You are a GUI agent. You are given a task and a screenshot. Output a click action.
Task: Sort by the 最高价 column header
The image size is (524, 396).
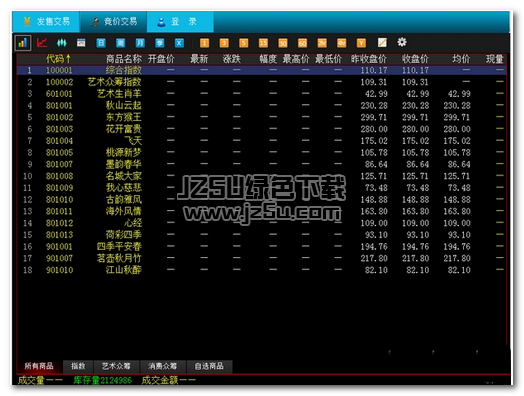point(296,59)
